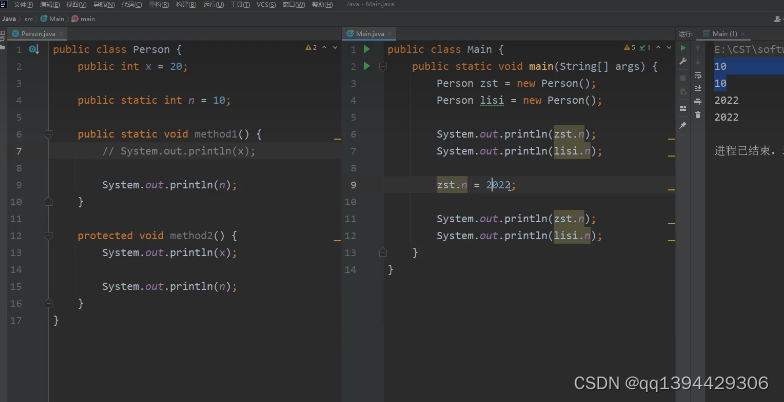This screenshot has height=402, width=784.
Task: Click the E:\CST console path line
Action: click(x=749, y=49)
